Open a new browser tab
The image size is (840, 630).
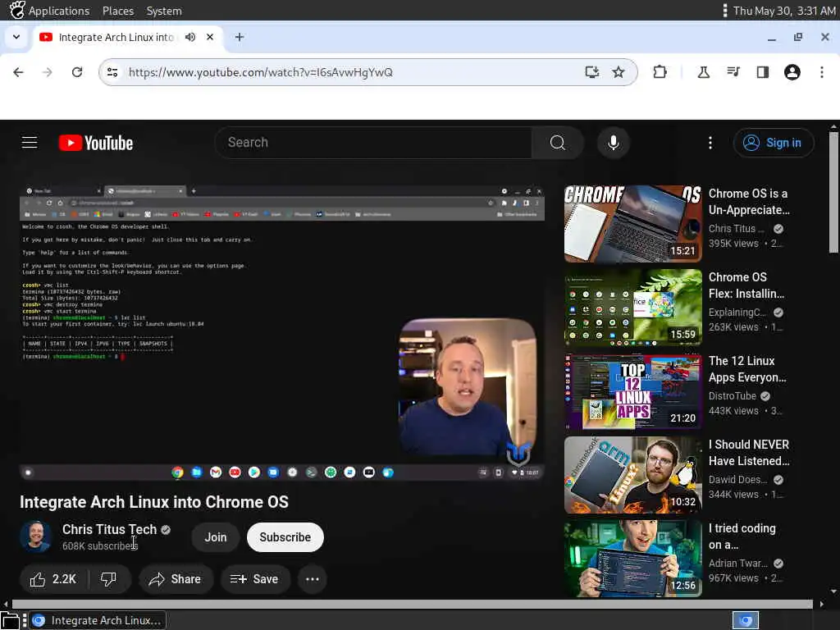coord(240,37)
